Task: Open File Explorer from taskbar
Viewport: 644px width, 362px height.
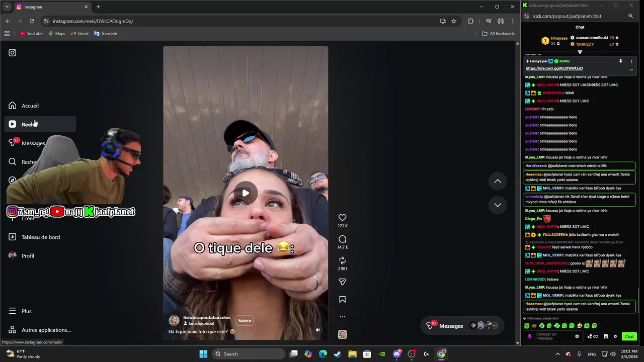Action: click(352, 354)
